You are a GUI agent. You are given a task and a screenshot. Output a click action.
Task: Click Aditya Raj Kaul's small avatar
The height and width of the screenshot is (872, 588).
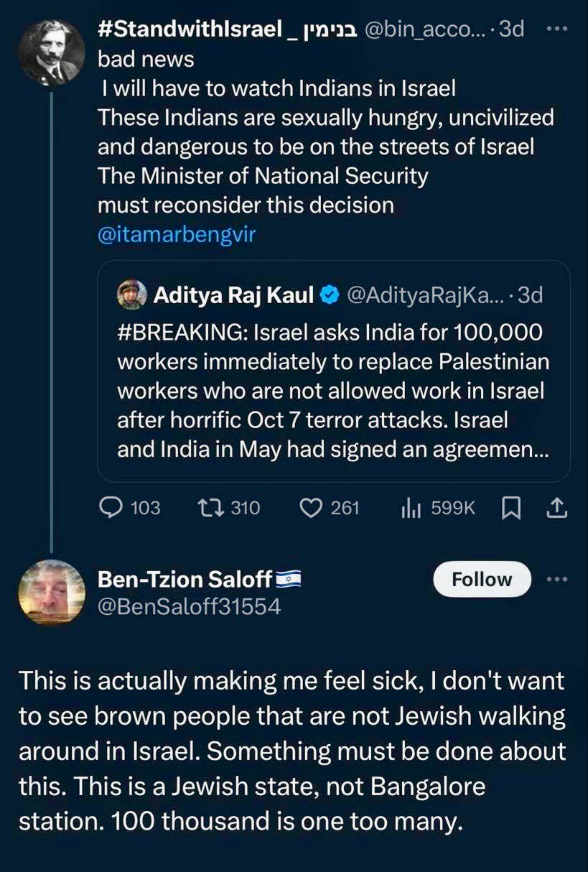134,294
